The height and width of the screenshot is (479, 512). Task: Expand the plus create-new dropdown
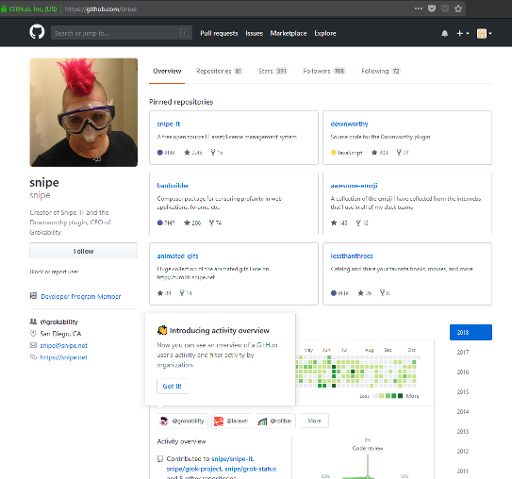463,33
